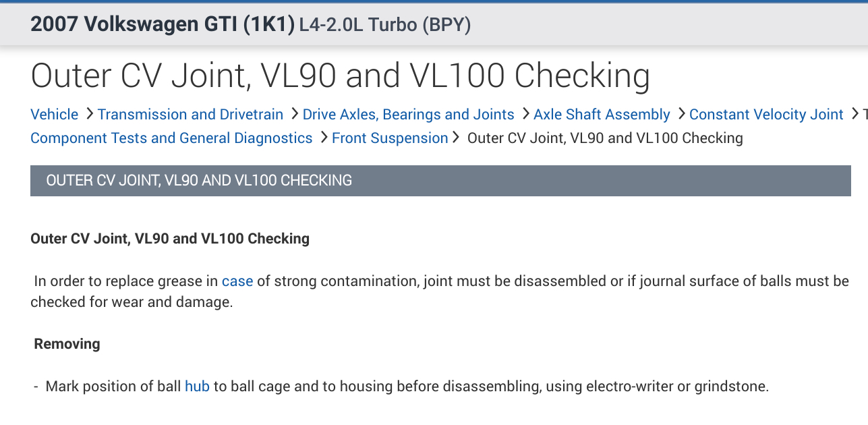868x425 pixels.
Task: Click the chevron before Front Suspension
Action: tap(323, 138)
